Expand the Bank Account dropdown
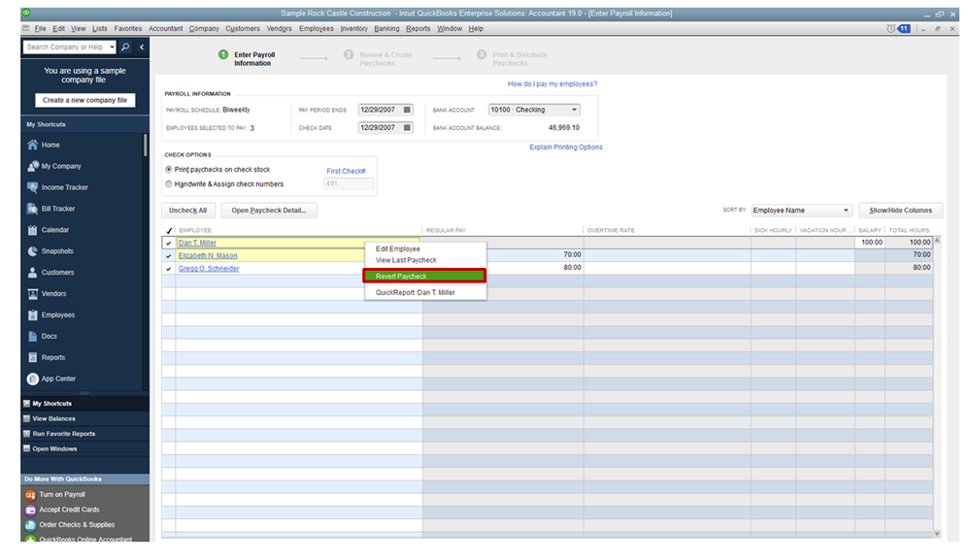Screen dimensions: 970x560 (574, 110)
